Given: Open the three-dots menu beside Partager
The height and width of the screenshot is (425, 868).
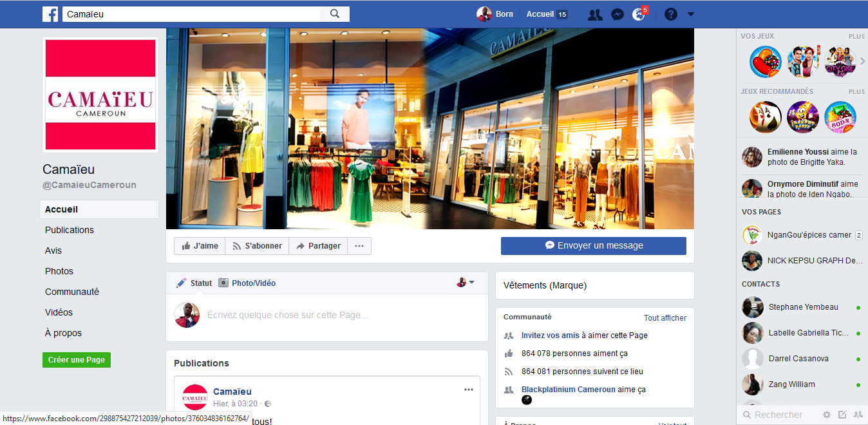Looking at the screenshot, I should [x=359, y=246].
